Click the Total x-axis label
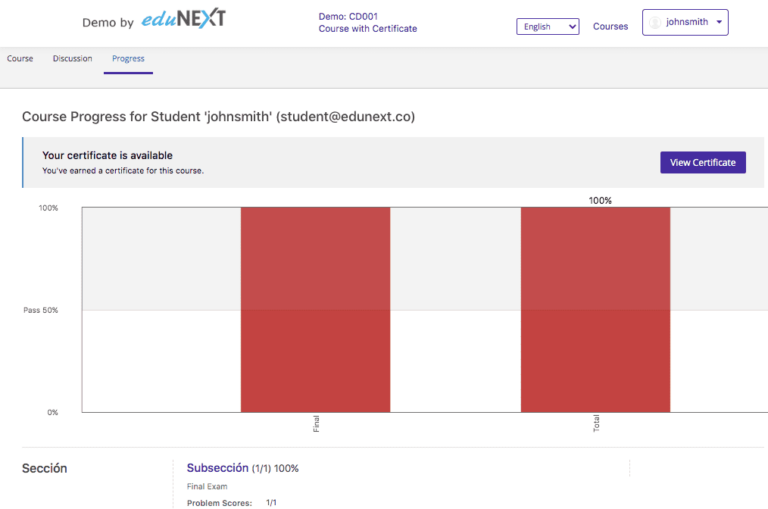 coord(597,424)
